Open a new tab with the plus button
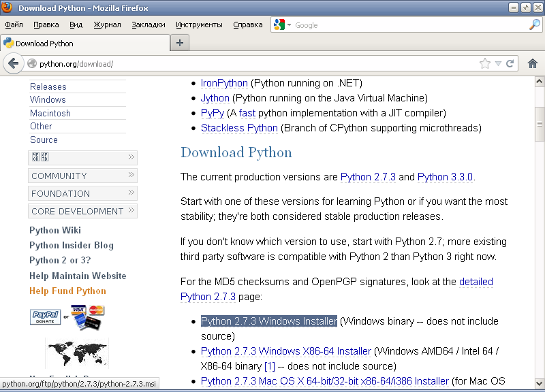The height and width of the screenshot is (392, 545). [180, 43]
